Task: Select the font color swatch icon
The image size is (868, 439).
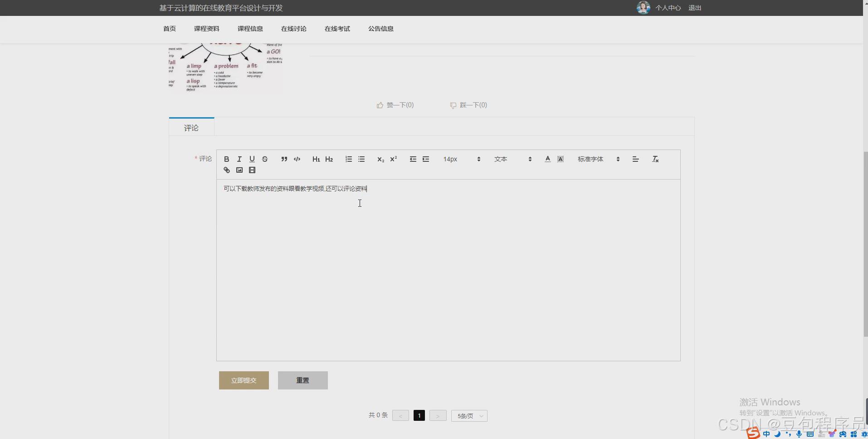Action: coord(547,159)
